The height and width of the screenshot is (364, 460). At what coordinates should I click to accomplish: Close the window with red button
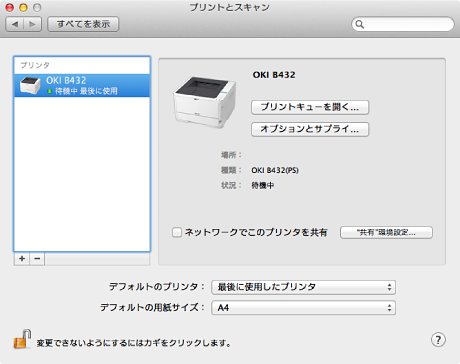tap(10, 7)
